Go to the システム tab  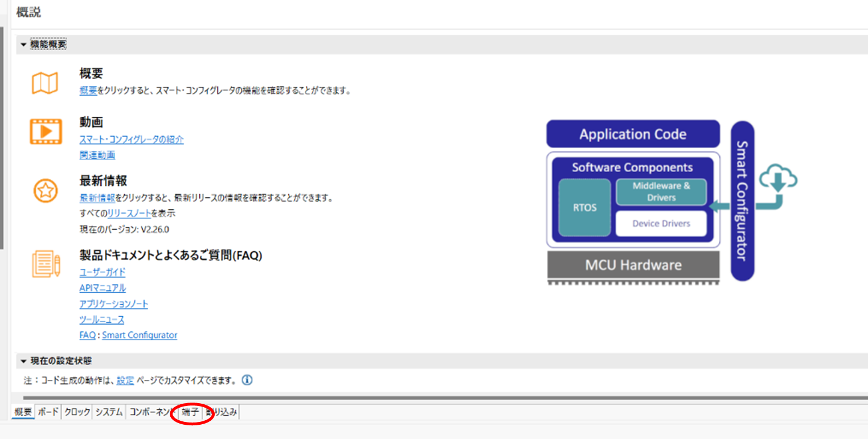[109, 412]
